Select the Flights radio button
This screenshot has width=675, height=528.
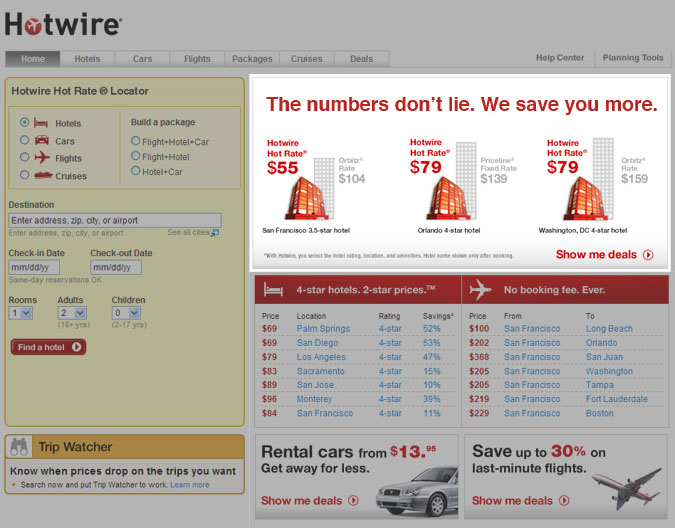click(25, 157)
